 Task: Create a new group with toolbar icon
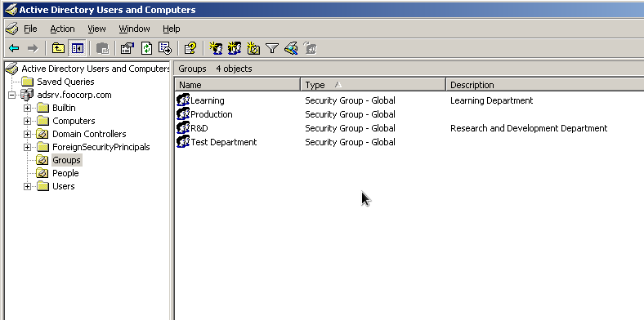pos(235,48)
